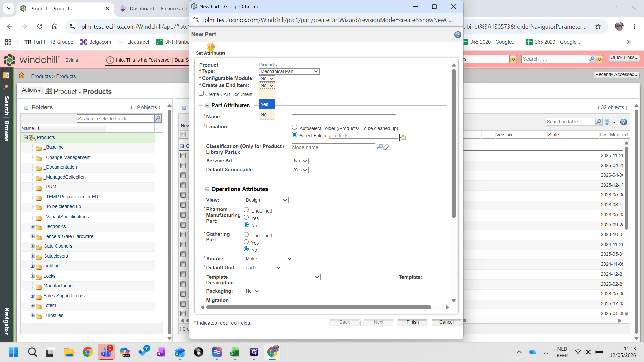Choose Yes in the Create as End Item list
644x362 pixels.
point(267,104)
